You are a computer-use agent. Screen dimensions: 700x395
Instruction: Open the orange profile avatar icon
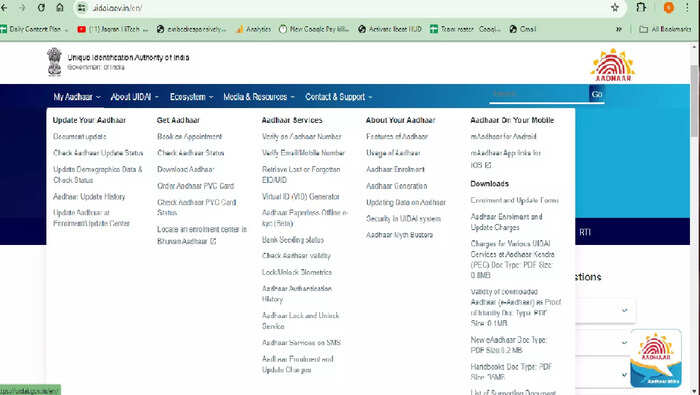[668, 8]
